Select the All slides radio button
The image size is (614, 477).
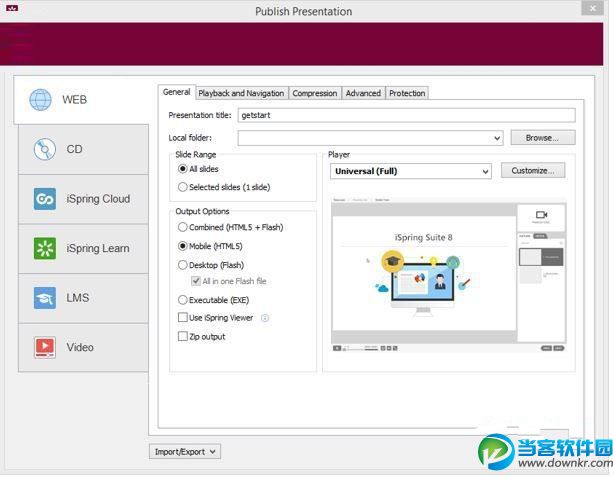(x=182, y=169)
